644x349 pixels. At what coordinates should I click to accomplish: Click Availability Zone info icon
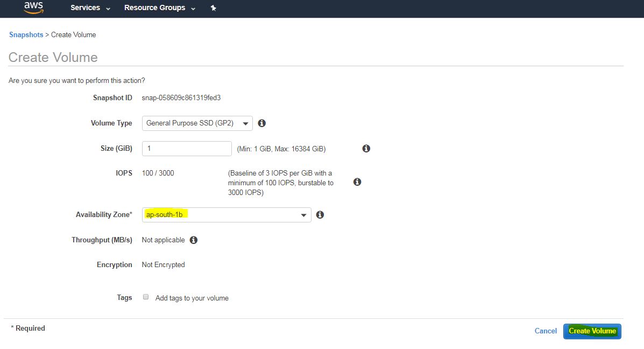pyautogui.click(x=320, y=215)
